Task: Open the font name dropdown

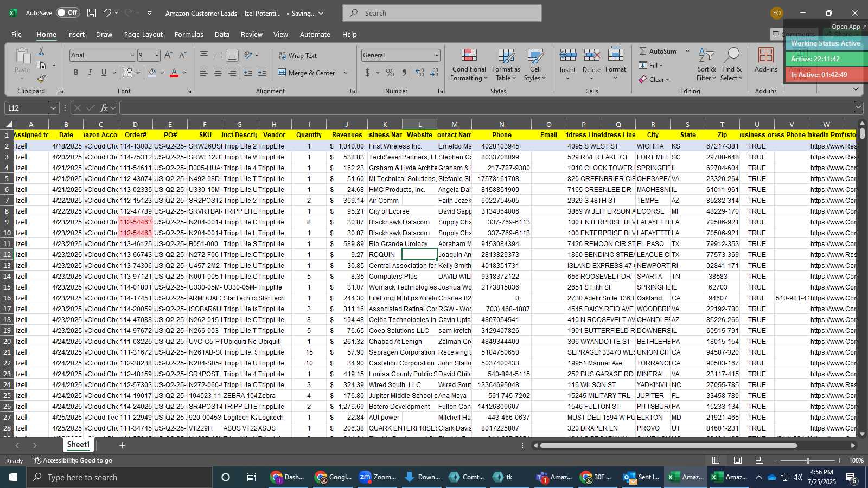Action: coord(132,55)
